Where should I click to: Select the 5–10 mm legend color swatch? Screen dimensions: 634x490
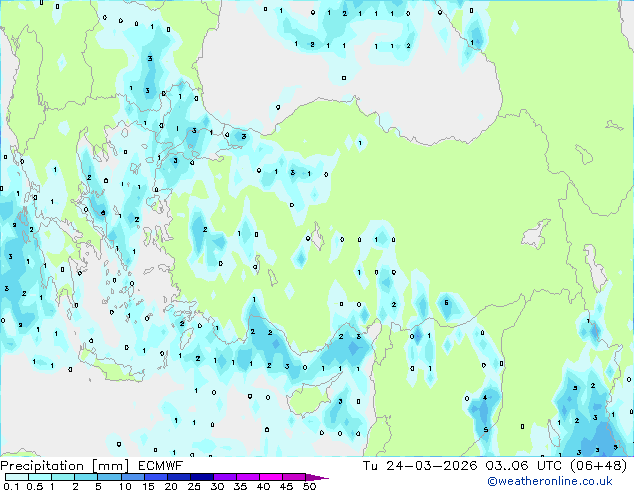(x=109, y=477)
